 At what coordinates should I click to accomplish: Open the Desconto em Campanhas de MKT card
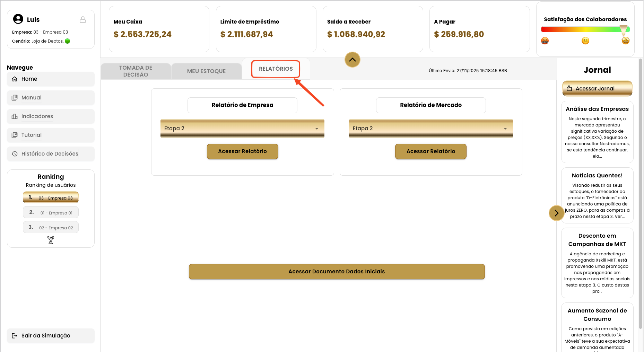pos(597,263)
